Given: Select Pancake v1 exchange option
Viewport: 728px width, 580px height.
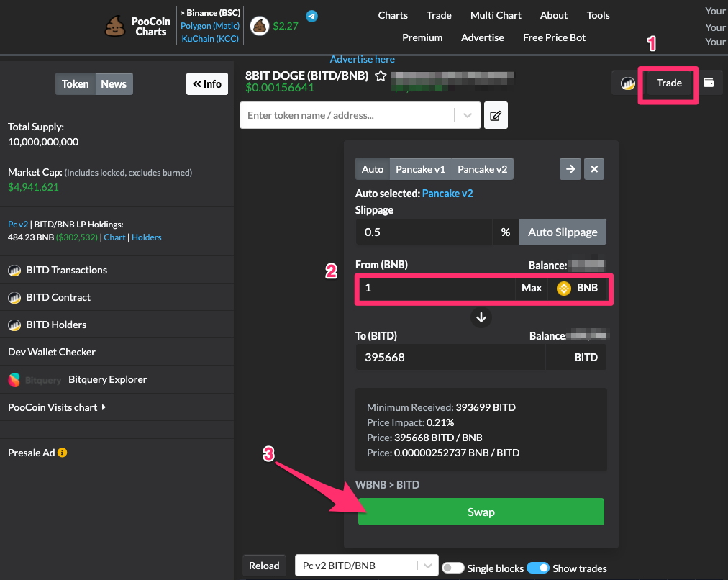Looking at the screenshot, I should (420, 169).
